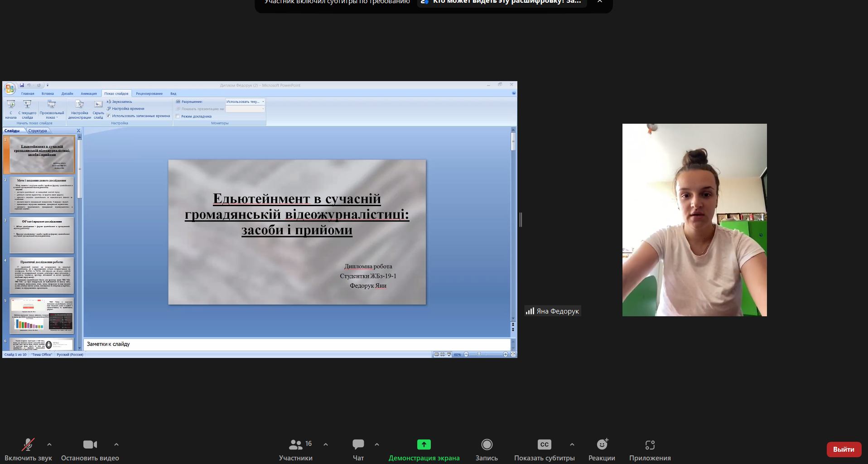Enable Режим докладчика presenter view checkbox
868x464 pixels.
click(x=178, y=116)
